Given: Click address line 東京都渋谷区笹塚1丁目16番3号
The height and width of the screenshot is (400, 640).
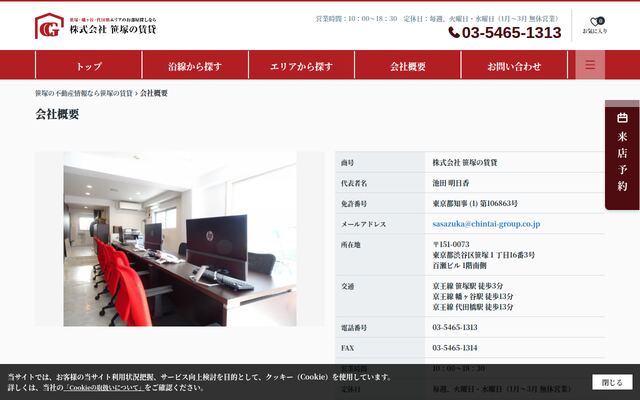Looking at the screenshot, I should pyautogui.click(x=484, y=255).
